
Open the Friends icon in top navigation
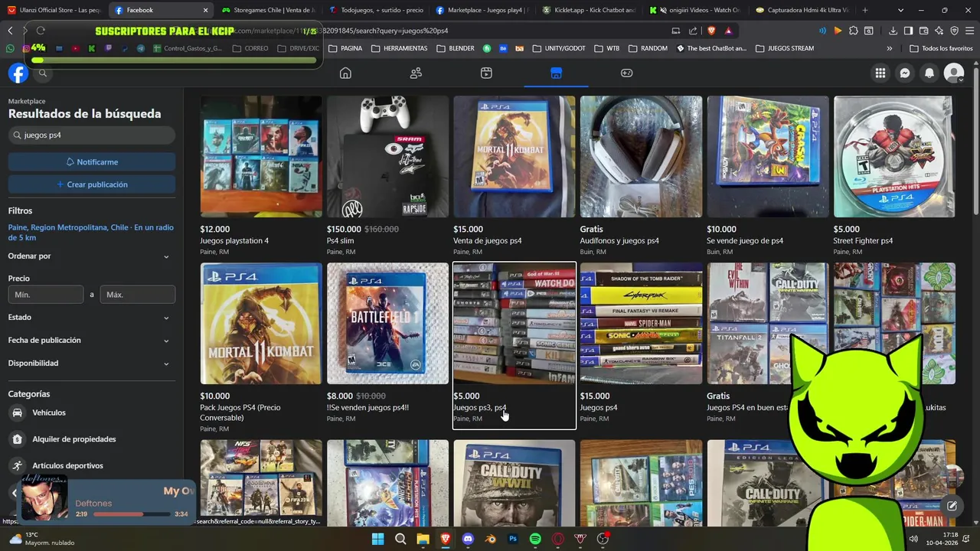416,73
